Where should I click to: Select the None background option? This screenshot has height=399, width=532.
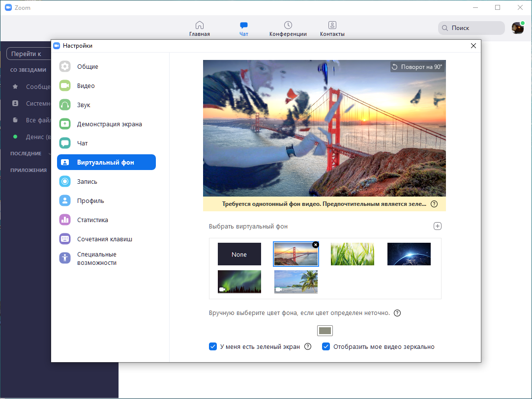click(239, 254)
